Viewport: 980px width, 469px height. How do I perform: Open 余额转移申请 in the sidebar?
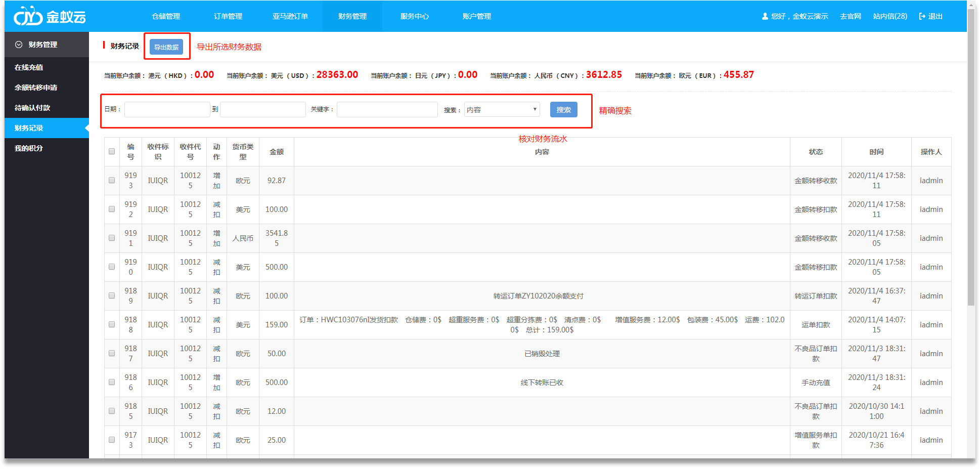[x=36, y=88]
